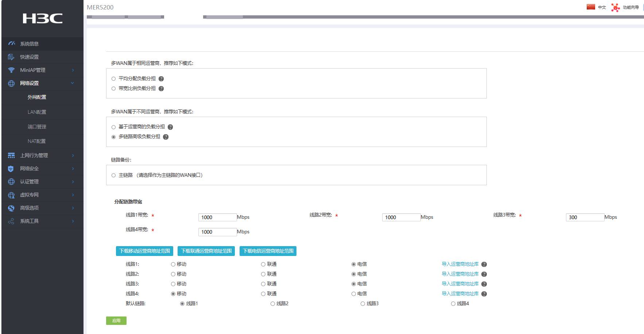Screen dimensions: 644x334
Task: Click 下载电信运营商地址范围 button
Action: tap(268, 251)
